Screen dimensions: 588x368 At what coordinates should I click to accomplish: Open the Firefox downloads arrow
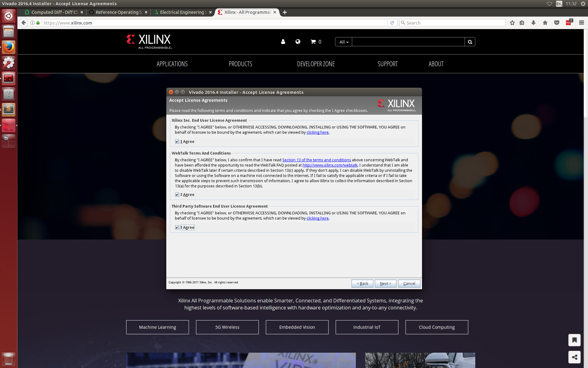pos(533,23)
